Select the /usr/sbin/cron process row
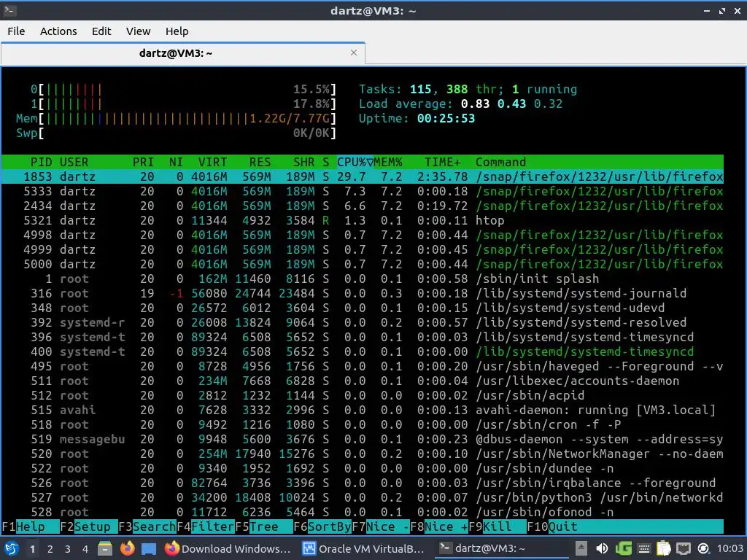This screenshot has width=747, height=560. [x=362, y=425]
